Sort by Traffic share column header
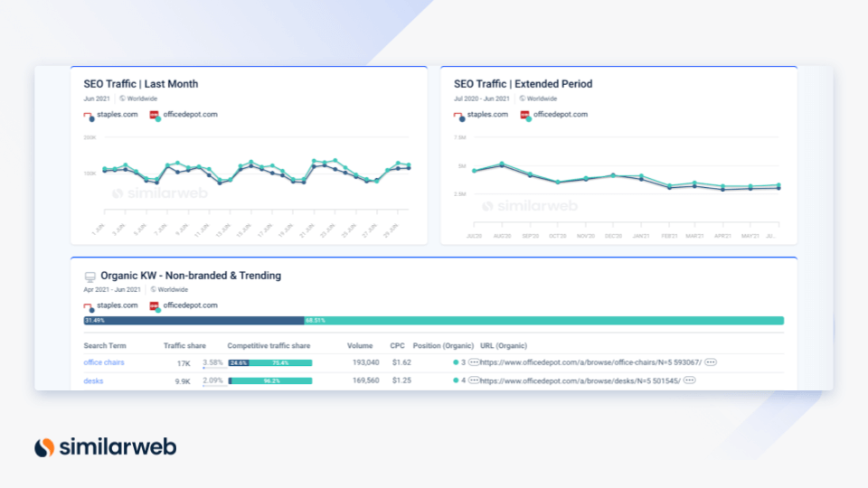 pyautogui.click(x=184, y=346)
